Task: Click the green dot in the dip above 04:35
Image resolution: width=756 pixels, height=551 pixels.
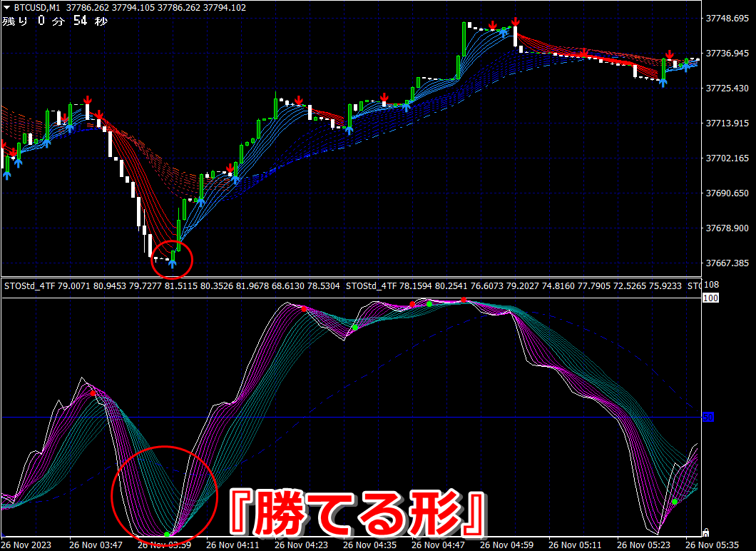Action: click(x=355, y=328)
